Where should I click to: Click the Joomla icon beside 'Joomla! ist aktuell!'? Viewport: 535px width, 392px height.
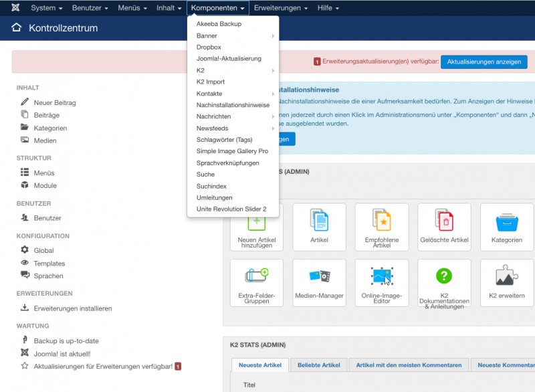pos(25,353)
